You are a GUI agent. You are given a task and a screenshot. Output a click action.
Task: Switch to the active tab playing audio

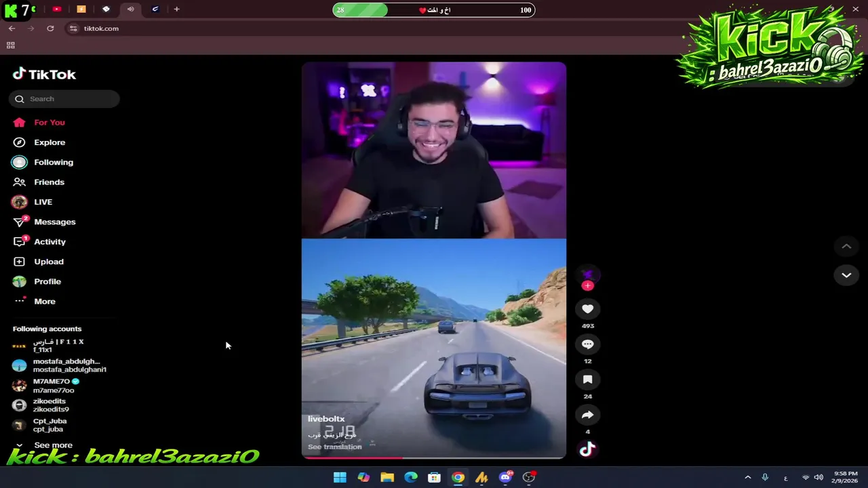(x=130, y=9)
